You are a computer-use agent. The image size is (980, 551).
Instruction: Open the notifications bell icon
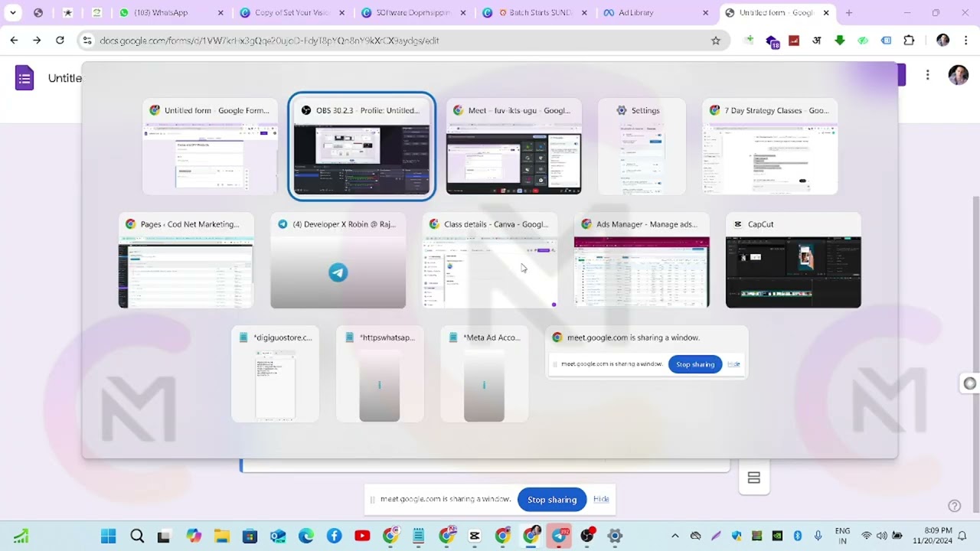pyautogui.click(x=963, y=536)
